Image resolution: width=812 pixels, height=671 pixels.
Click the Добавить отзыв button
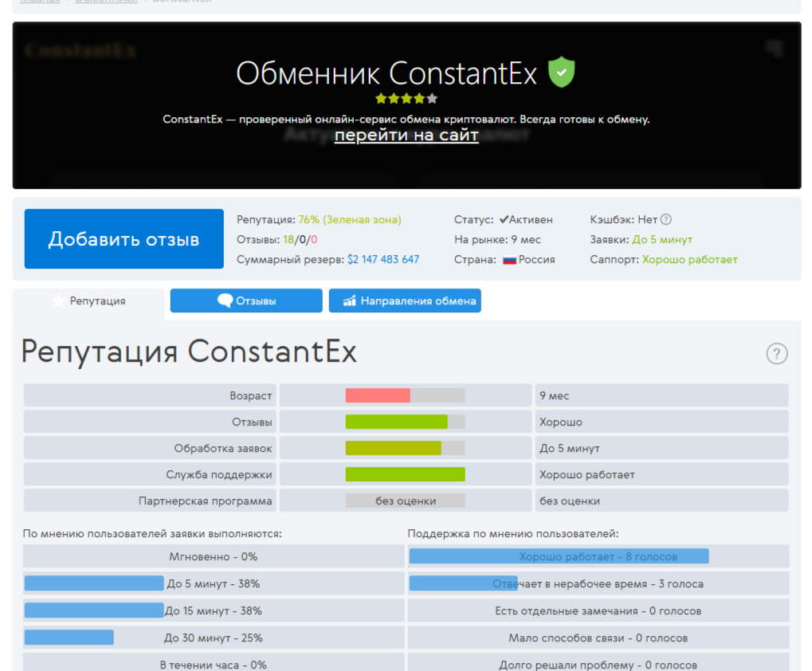(x=124, y=239)
